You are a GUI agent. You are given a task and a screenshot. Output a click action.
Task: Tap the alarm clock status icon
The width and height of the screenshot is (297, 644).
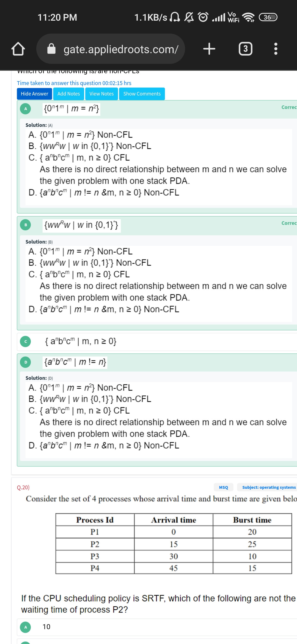click(203, 17)
